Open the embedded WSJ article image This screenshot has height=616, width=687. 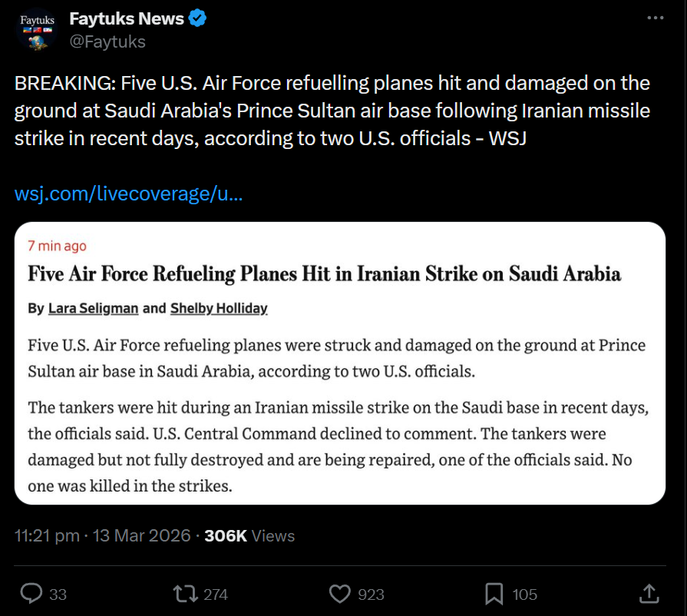[x=340, y=399]
